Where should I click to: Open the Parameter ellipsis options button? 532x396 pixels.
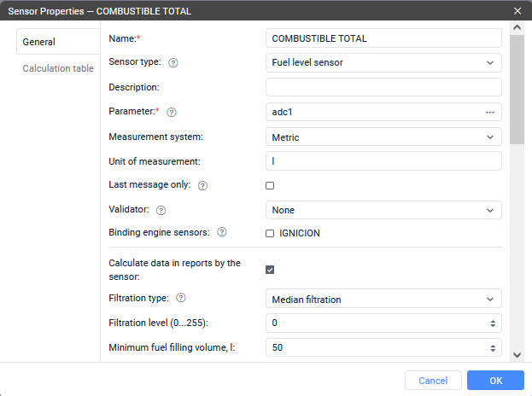489,113
